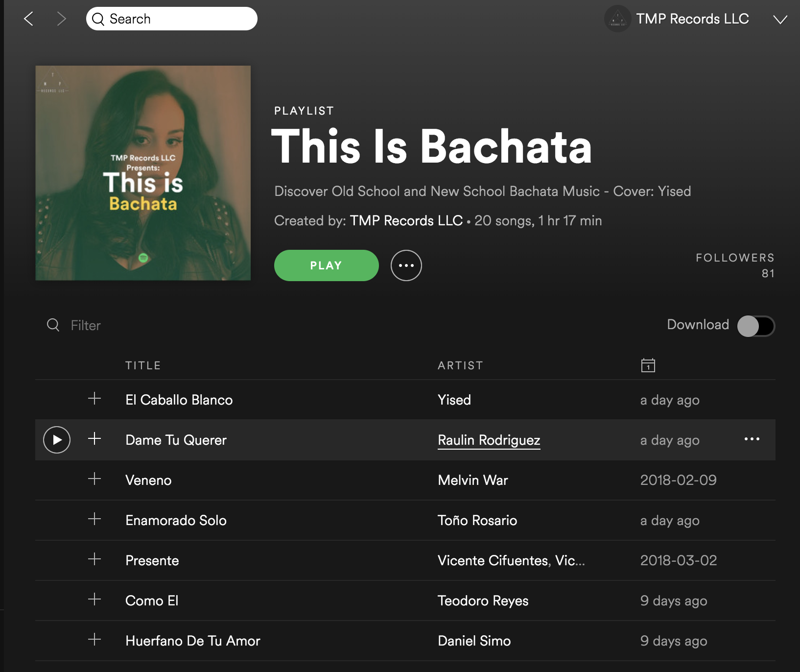Open artist Toño Rosario
800x672 pixels.
click(x=477, y=520)
